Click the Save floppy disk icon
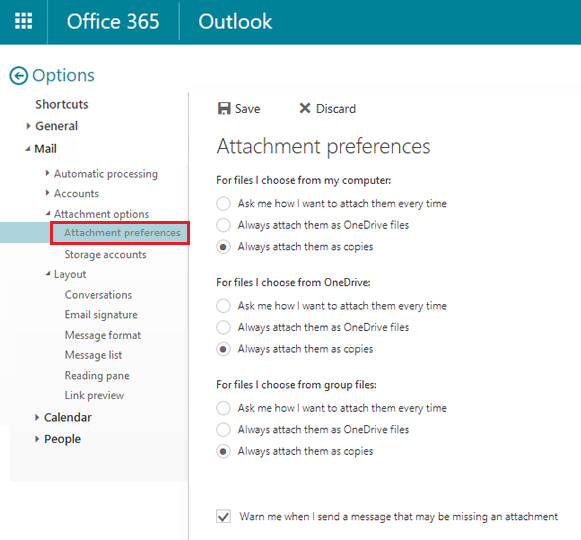 point(224,109)
